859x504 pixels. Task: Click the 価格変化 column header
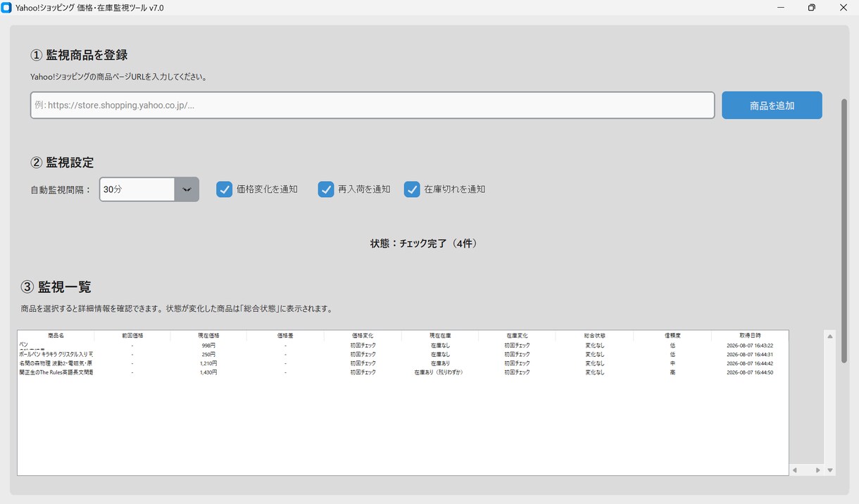363,336
